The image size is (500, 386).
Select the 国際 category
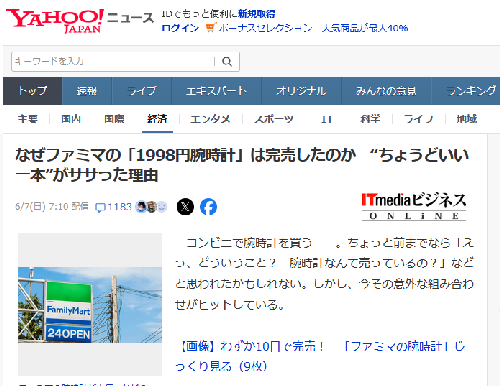pos(114,119)
